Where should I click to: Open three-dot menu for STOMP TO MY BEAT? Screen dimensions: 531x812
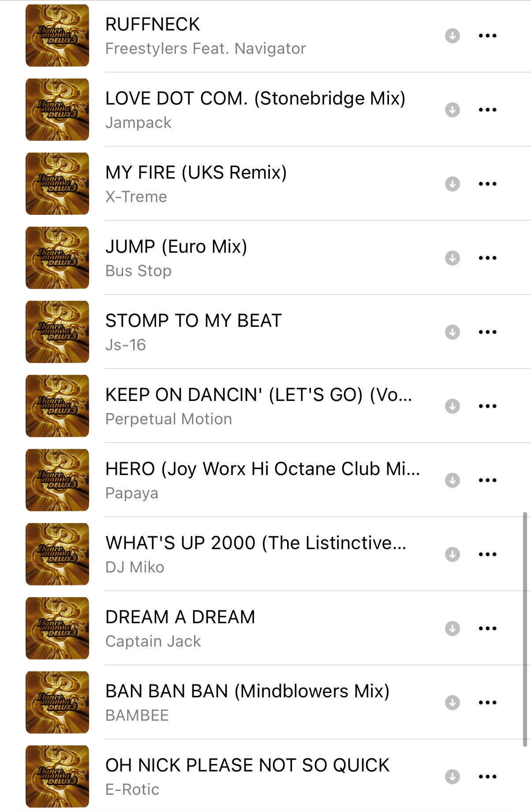[487, 332]
